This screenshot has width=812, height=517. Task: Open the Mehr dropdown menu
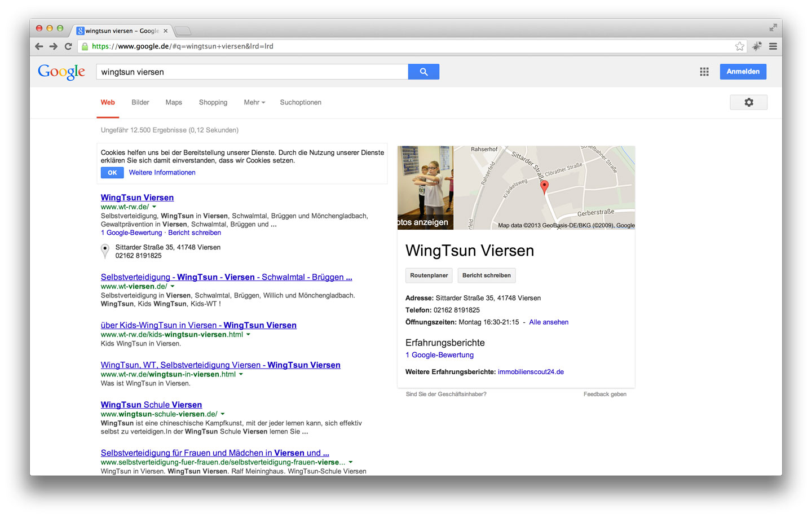[x=254, y=102]
